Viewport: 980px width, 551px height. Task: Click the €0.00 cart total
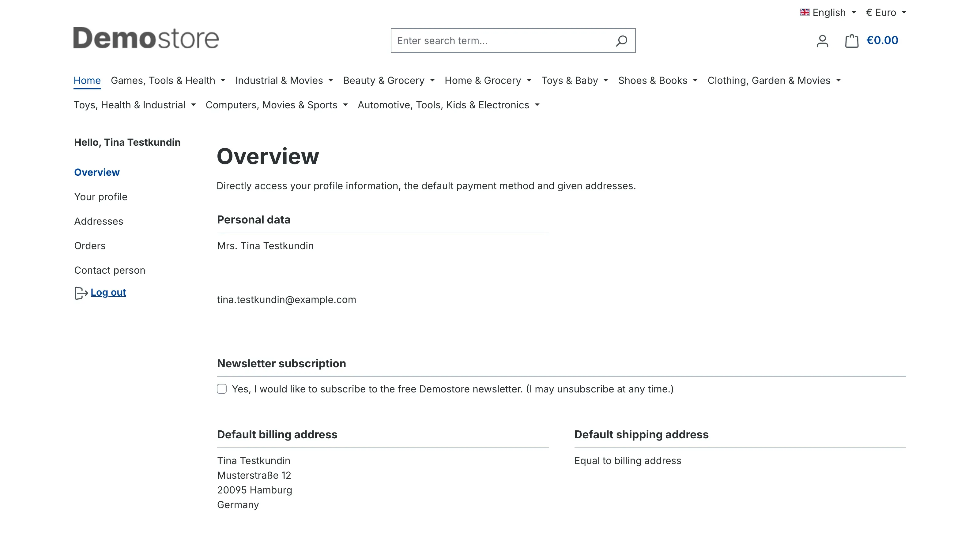pos(882,40)
